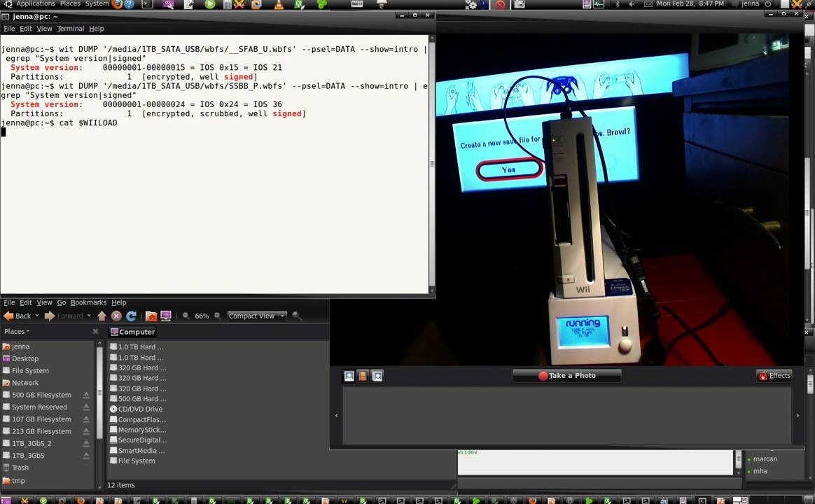815x504 pixels.
Task: Select Desktop in the Places sidebar
Action: [20, 358]
